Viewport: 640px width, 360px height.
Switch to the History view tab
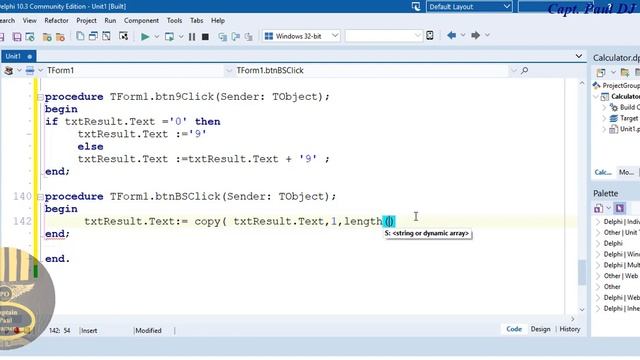[x=570, y=329]
